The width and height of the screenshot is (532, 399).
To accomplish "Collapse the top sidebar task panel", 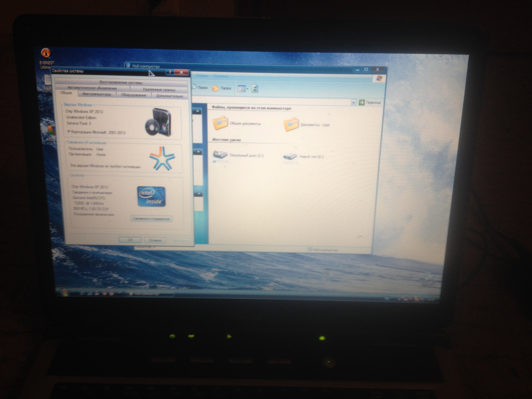I will (x=198, y=111).
